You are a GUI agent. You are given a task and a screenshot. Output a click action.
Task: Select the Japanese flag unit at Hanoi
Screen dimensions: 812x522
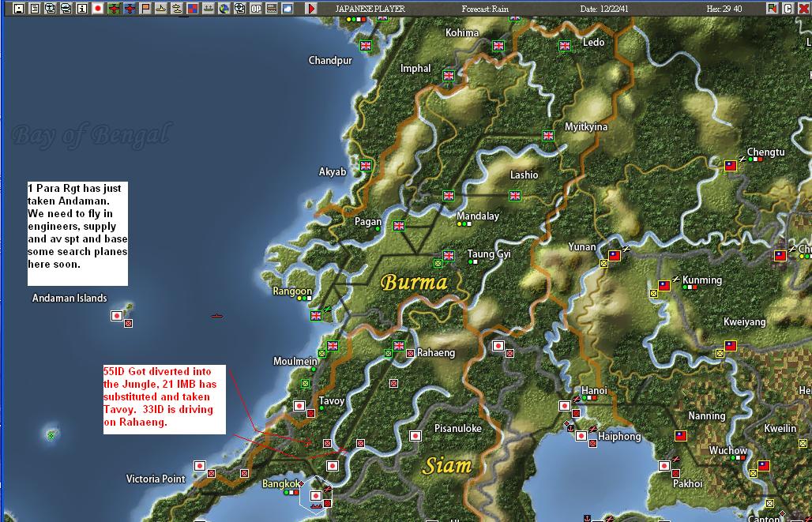coord(565,405)
